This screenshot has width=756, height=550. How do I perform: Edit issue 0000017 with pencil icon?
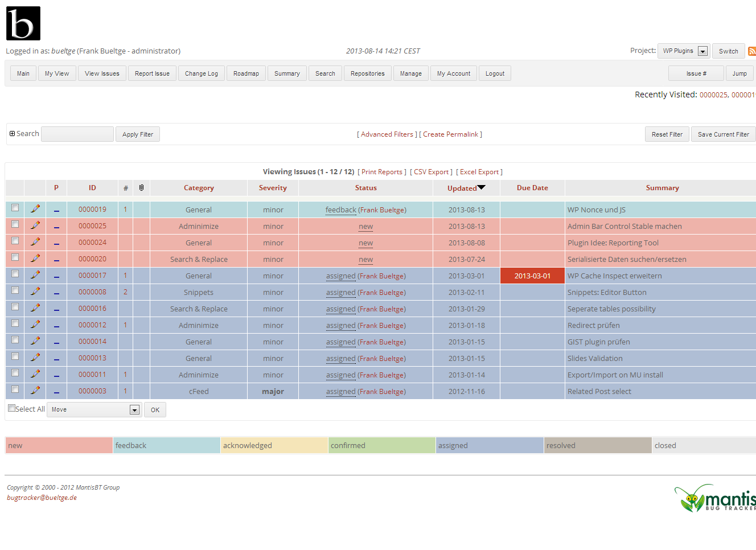35,275
